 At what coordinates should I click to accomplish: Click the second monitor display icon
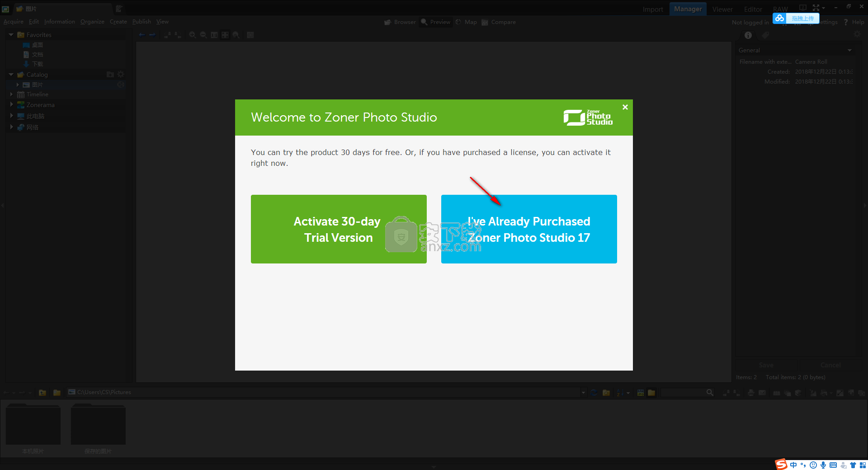pyautogui.click(x=803, y=8)
